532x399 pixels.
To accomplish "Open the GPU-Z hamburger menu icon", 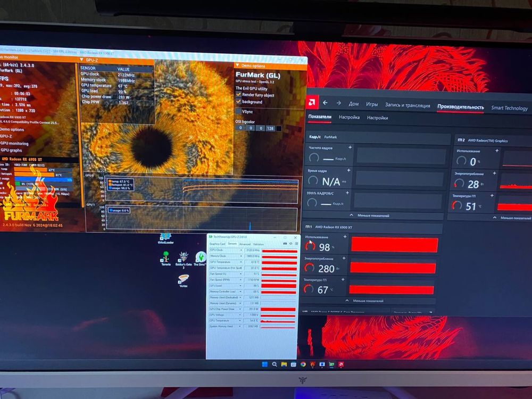I will click(x=296, y=244).
